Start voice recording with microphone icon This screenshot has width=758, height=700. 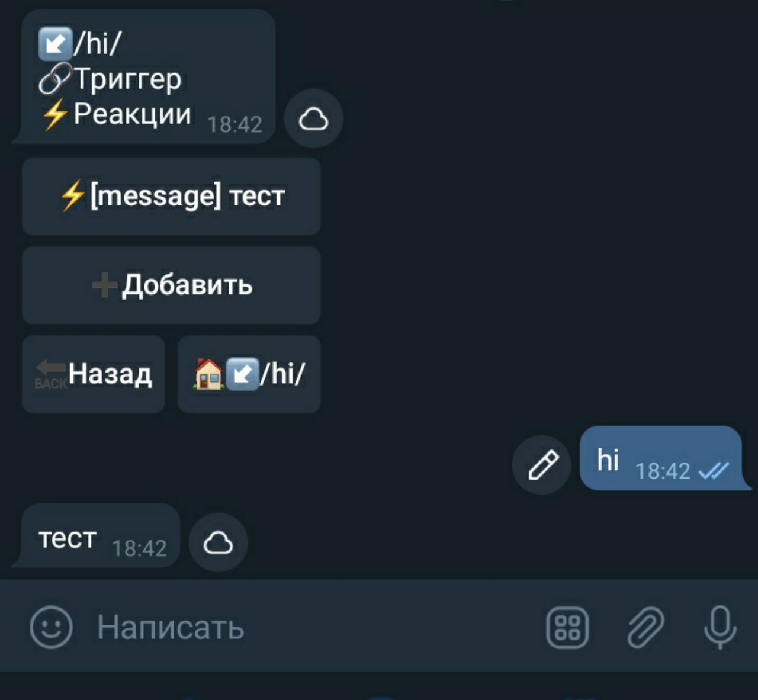point(720,627)
